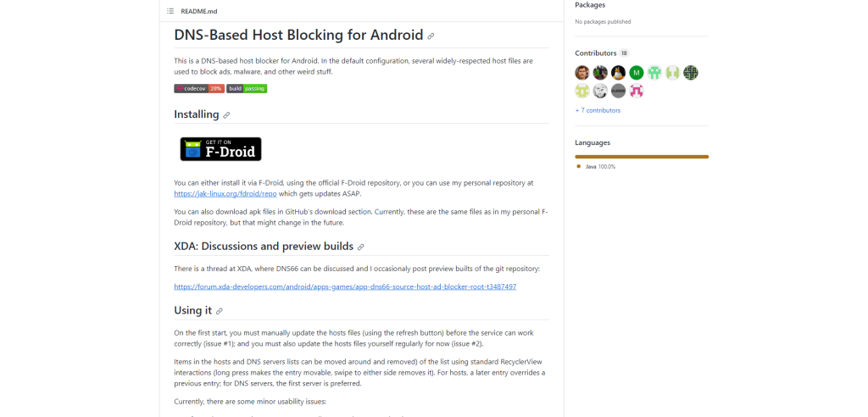Screen dimensions: 868x417
Task: Open the gray 0x0000 contributor avatar
Action: (618, 91)
